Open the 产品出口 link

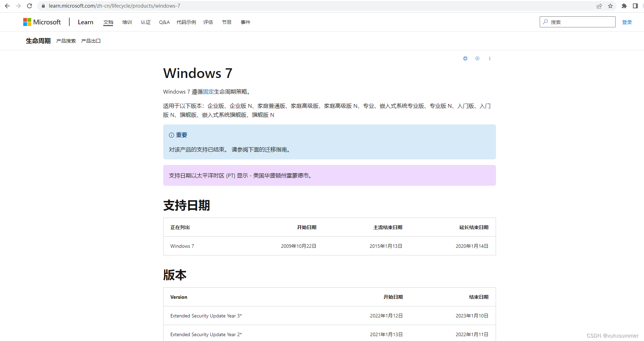(91, 41)
